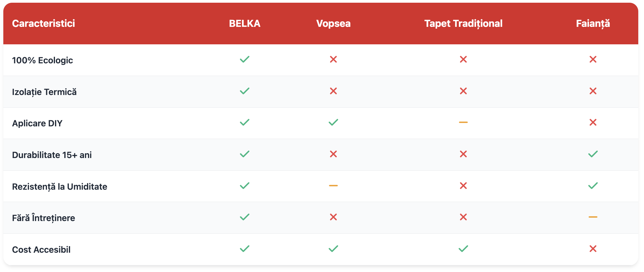
Task: Click the Durabilitate 15+ ani row label
Action: pos(52,155)
